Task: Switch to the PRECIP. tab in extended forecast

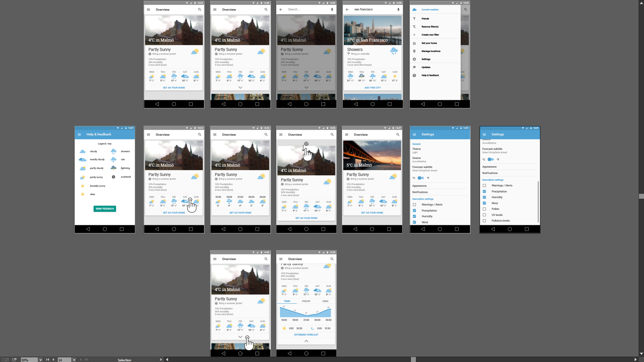Action: point(306,301)
